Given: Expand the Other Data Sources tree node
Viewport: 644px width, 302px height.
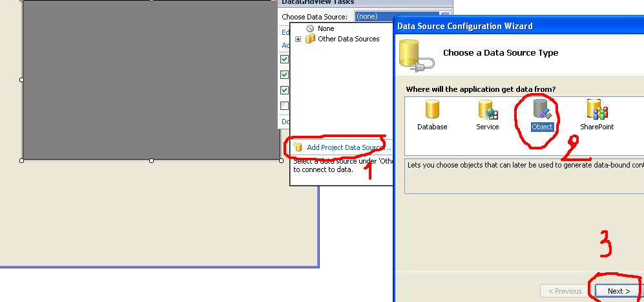Looking at the screenshot, I should pyautogui.click(x=298, y=39).
